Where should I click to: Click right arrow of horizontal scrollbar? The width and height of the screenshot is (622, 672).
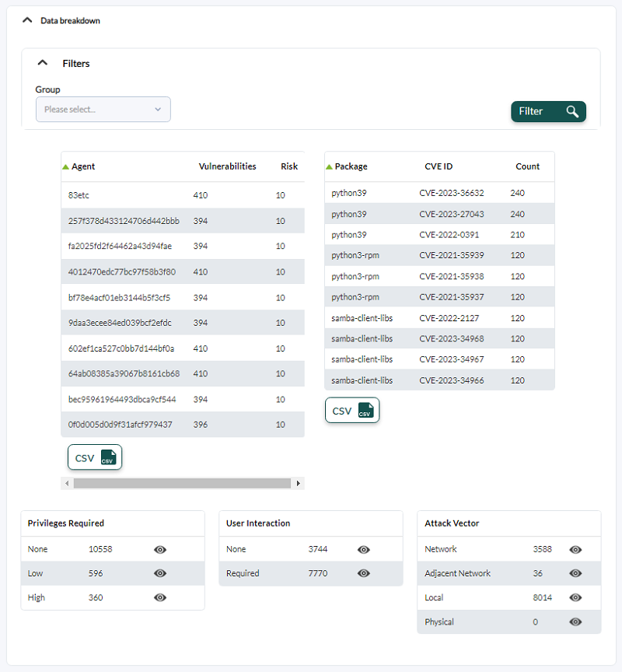click(298, 484)
